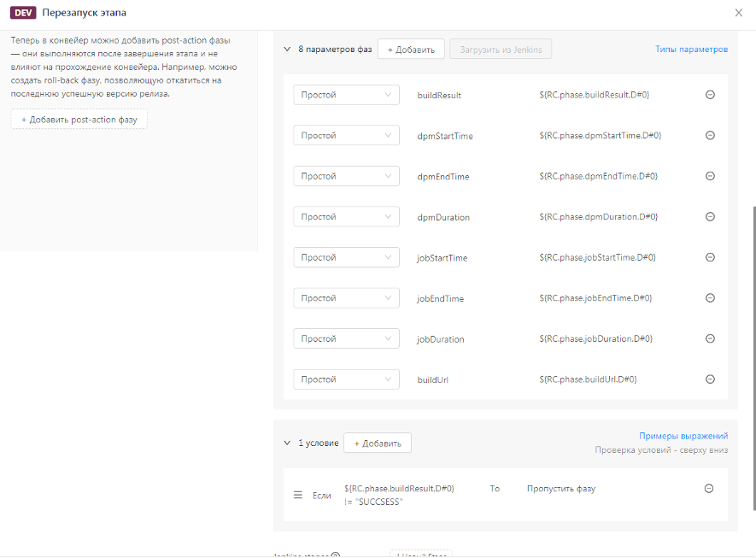Remove the buildResult parameter row

pos(709,95)
